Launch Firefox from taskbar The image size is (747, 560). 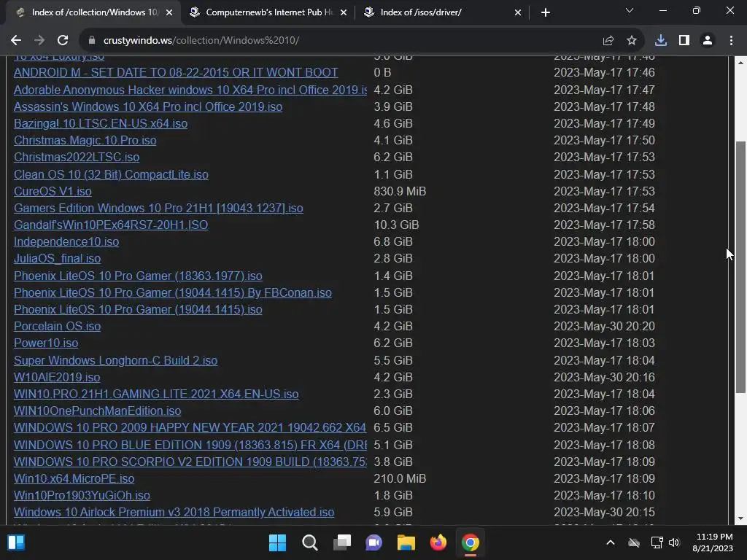pyautogui.click(x=438, y=542)
